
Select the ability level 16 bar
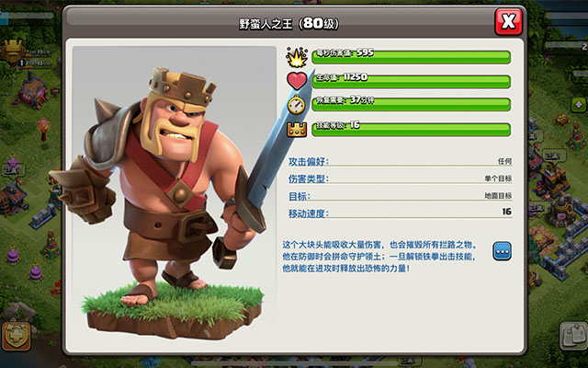411,129
